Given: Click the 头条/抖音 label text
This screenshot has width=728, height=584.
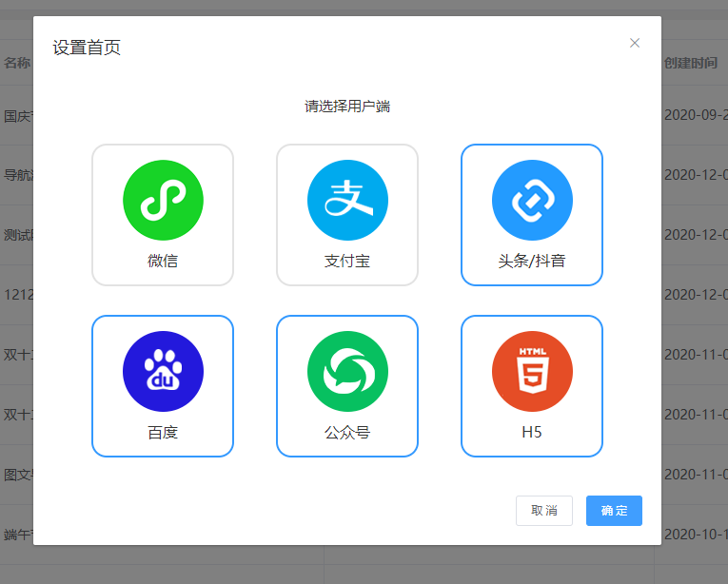Looking at the screenshot, I should [532, 261].
